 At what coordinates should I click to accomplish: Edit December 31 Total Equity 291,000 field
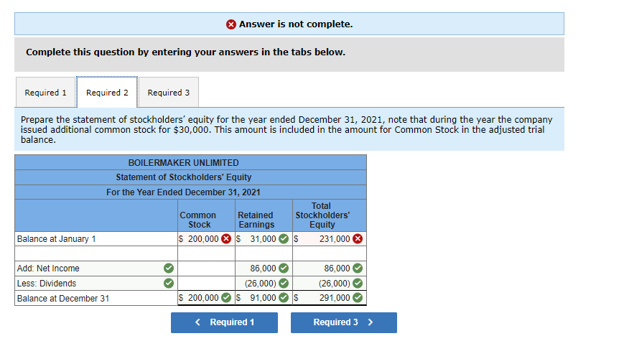(329, 298)
